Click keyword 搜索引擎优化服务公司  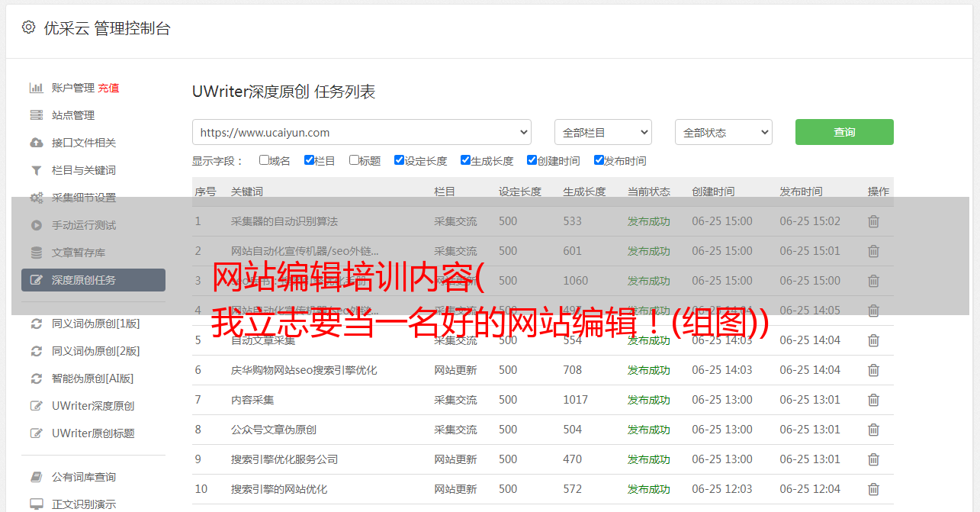[284, 459]
